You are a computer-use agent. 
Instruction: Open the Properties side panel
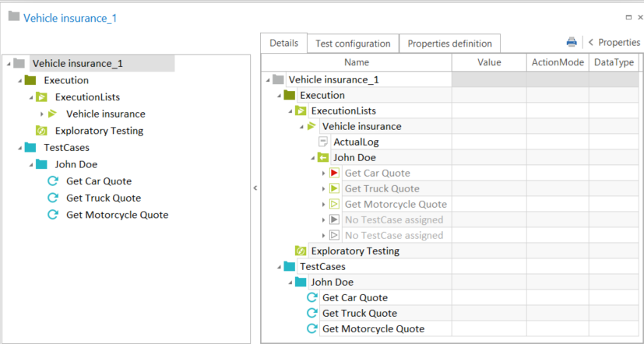(614, 43)
